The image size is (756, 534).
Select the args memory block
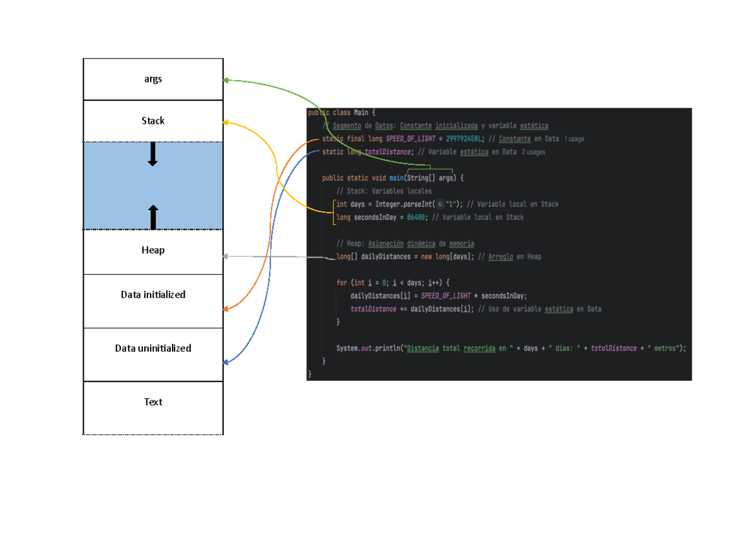point(153,79)
